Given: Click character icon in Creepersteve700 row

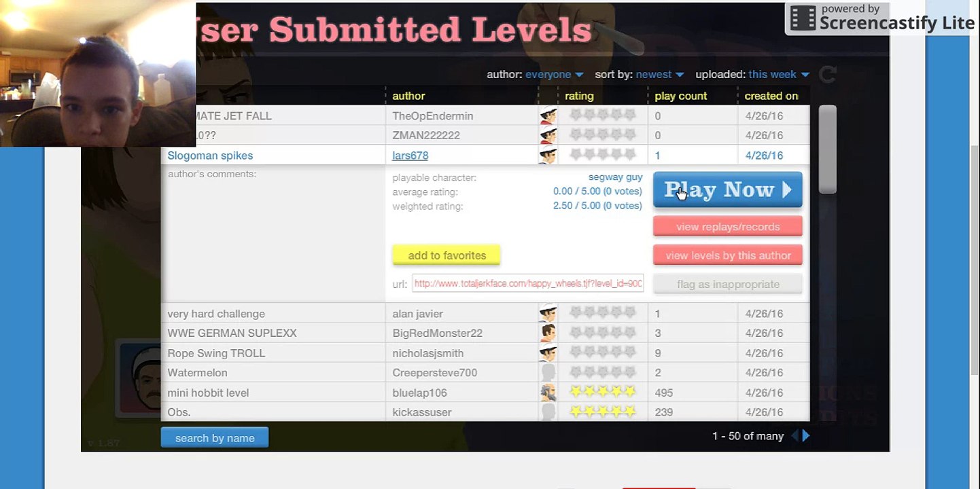Looking at the screenshot, I should [x=548, y=372].
